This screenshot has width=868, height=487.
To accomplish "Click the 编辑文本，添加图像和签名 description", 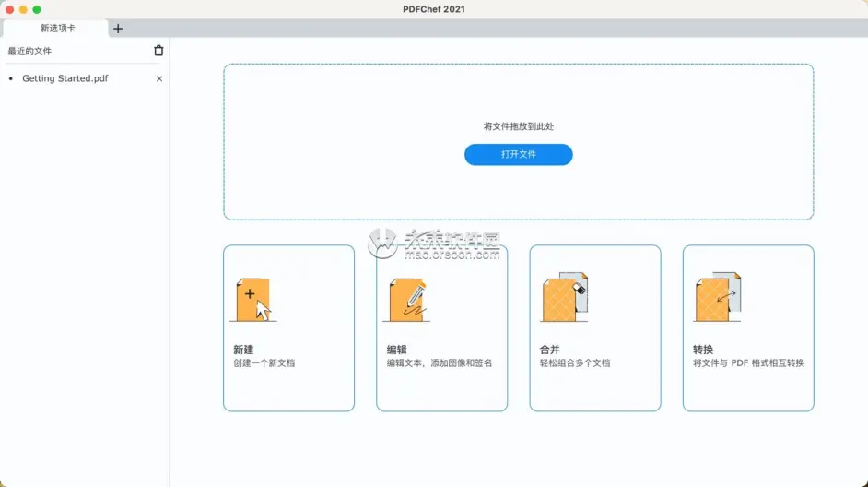I will coord(440,363).
